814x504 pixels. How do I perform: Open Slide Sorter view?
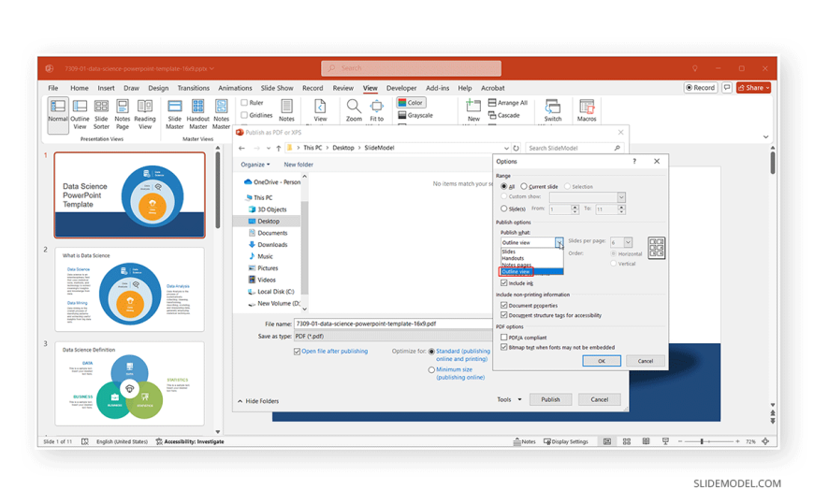(101, 114)
